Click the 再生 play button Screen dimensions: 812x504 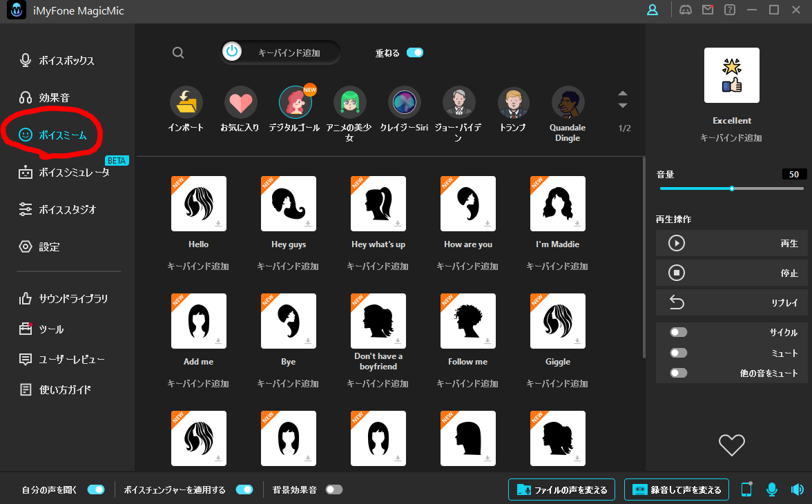732,243
